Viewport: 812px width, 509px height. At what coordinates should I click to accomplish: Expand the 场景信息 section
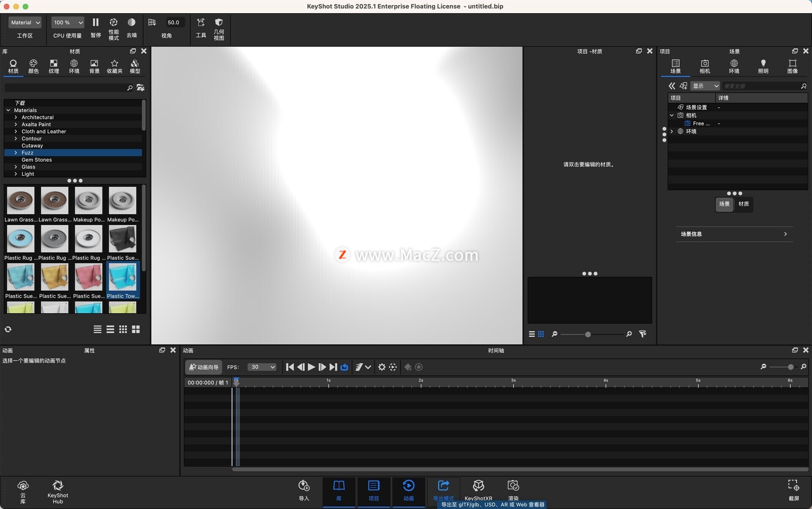(x=734, y=234)
